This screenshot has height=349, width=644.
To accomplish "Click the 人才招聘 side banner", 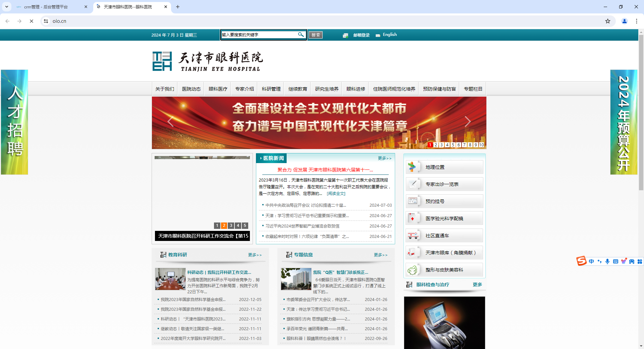I will [x=14, y=122].
